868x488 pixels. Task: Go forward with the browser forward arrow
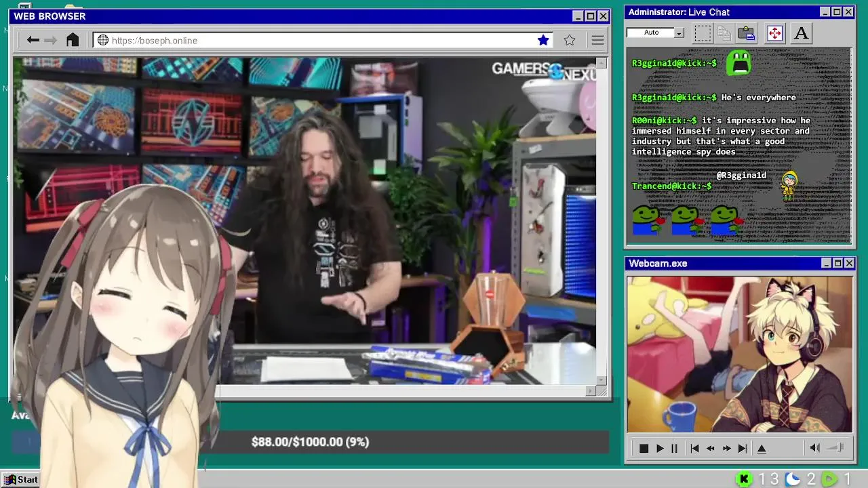click(50, 41)
